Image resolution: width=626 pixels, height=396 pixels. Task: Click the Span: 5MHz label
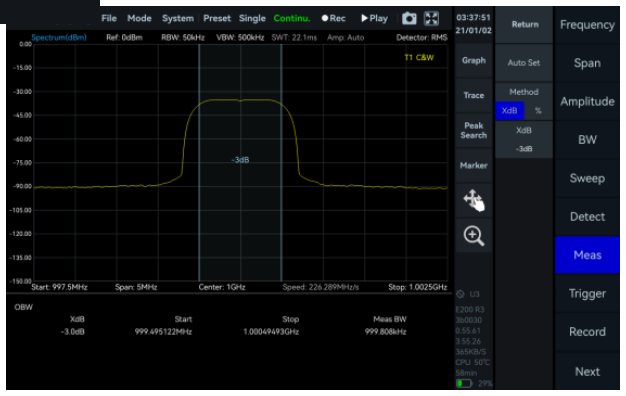(x=136, y=287)
